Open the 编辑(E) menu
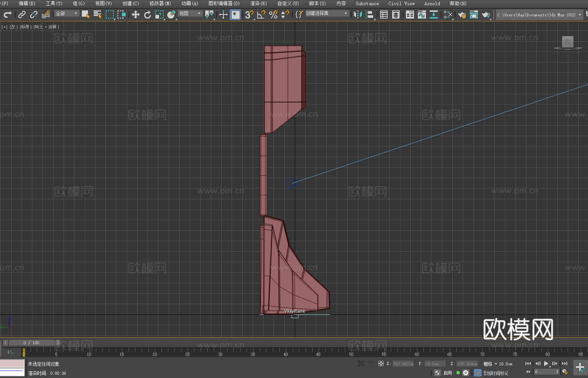 tap(27, 3)
